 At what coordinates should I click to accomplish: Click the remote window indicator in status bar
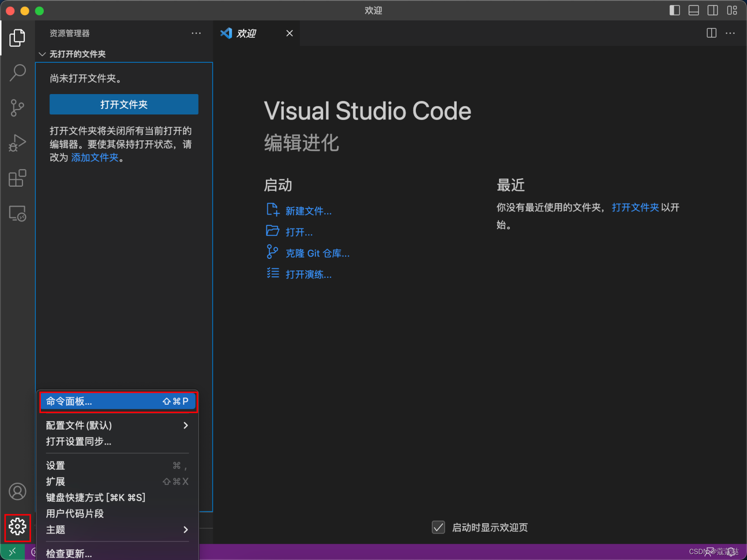12,552
